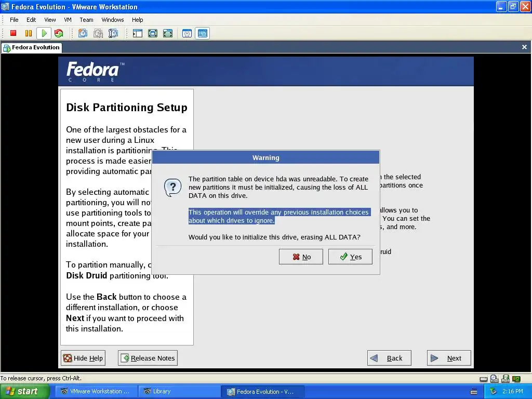Open the VM menu
The width and height of the screenshot is (532, 399).
coord(68,20)
